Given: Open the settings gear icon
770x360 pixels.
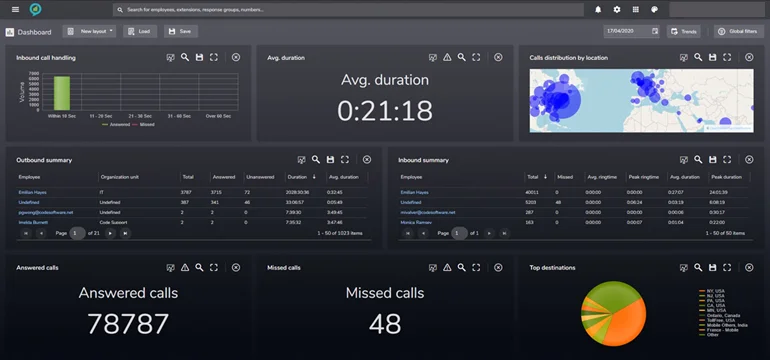Looking at the screenshot, I should (617, 9).
